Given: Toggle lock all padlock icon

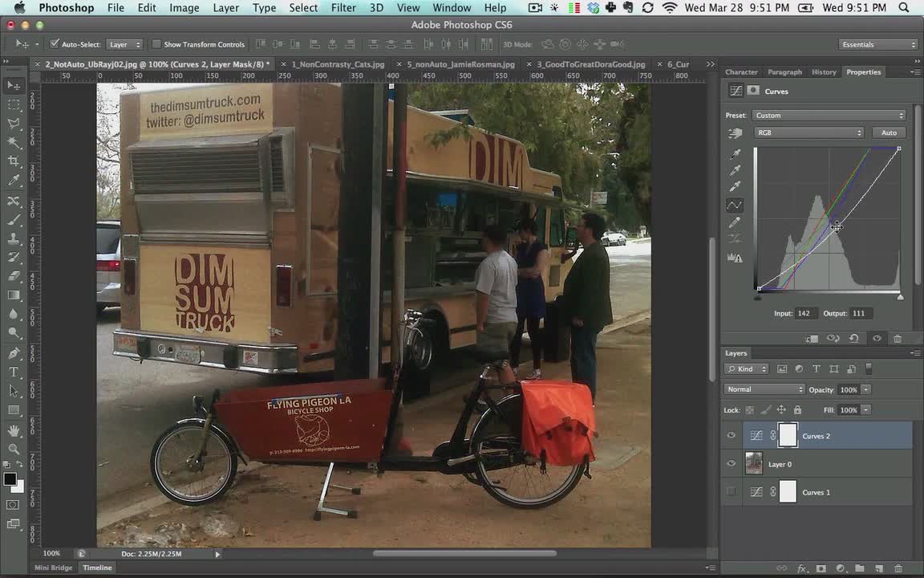Looking at the screenshot, I should click(797, 410).
